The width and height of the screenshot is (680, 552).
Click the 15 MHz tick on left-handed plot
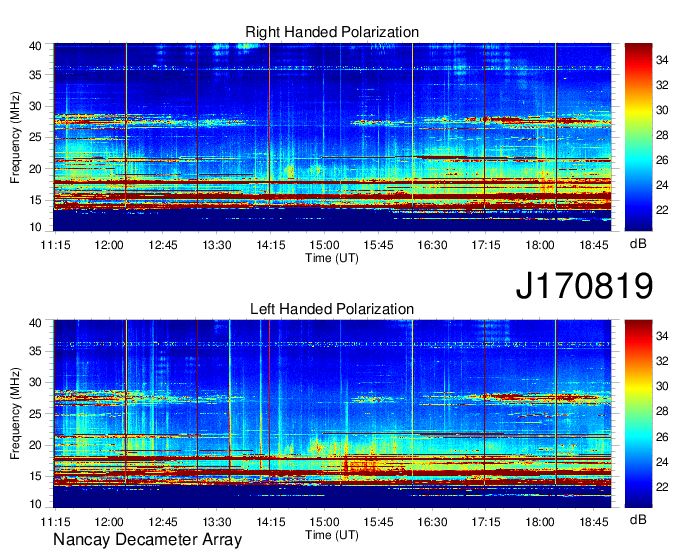(x=35, y=477)
